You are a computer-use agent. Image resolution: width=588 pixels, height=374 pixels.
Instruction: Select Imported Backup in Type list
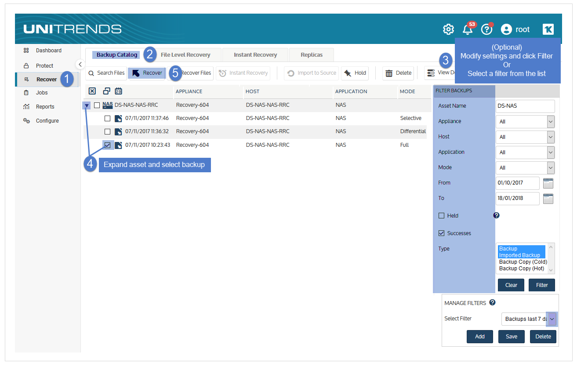point(522,255)
